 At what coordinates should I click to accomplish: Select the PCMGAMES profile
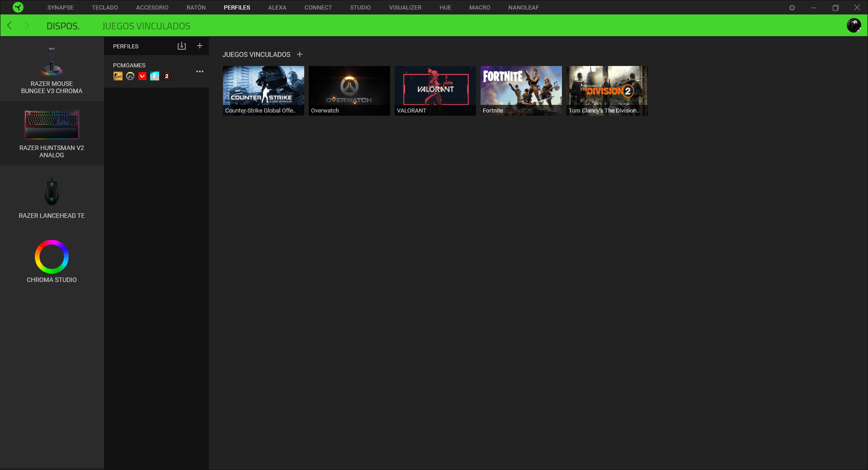(x=156, y=71)
